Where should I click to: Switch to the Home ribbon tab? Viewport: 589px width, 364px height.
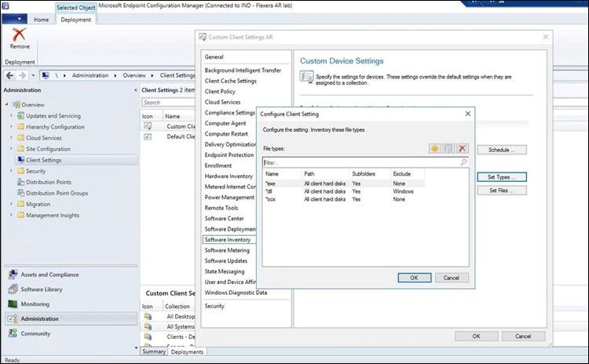pyautogui.click(x=42, y=20)
